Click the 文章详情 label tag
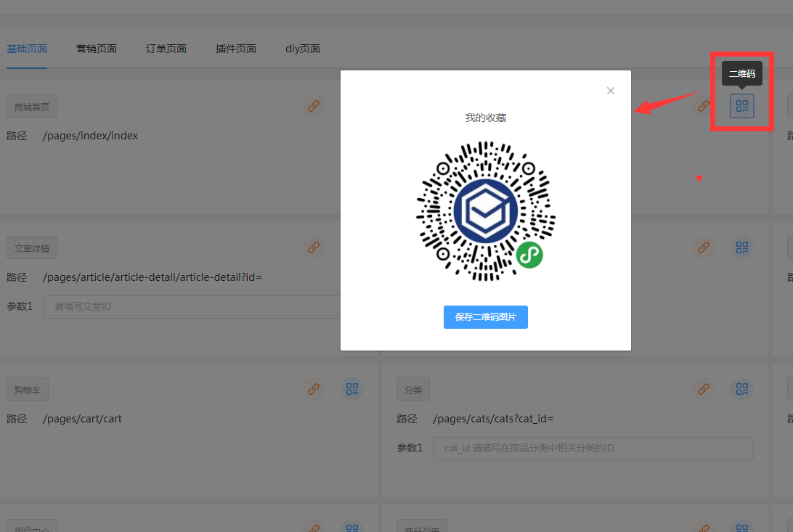 (32, 248)
